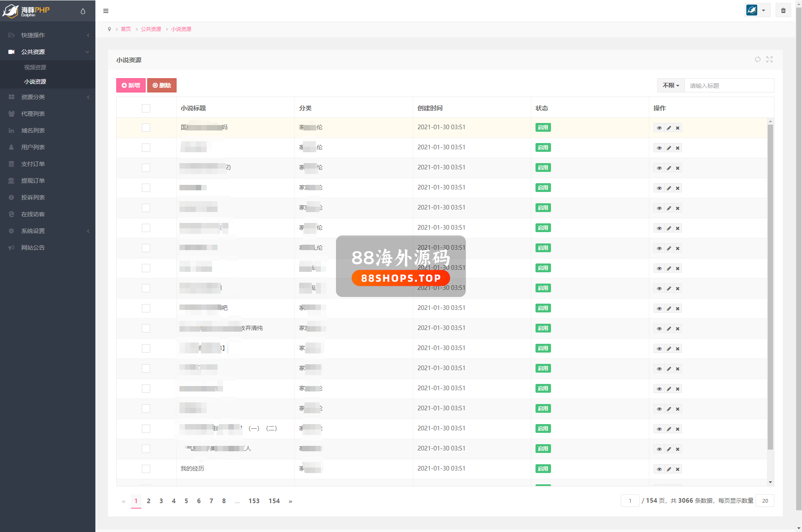Click the trash icon in top bar
Screen dimensions: 802x532
tap(783, 10)
